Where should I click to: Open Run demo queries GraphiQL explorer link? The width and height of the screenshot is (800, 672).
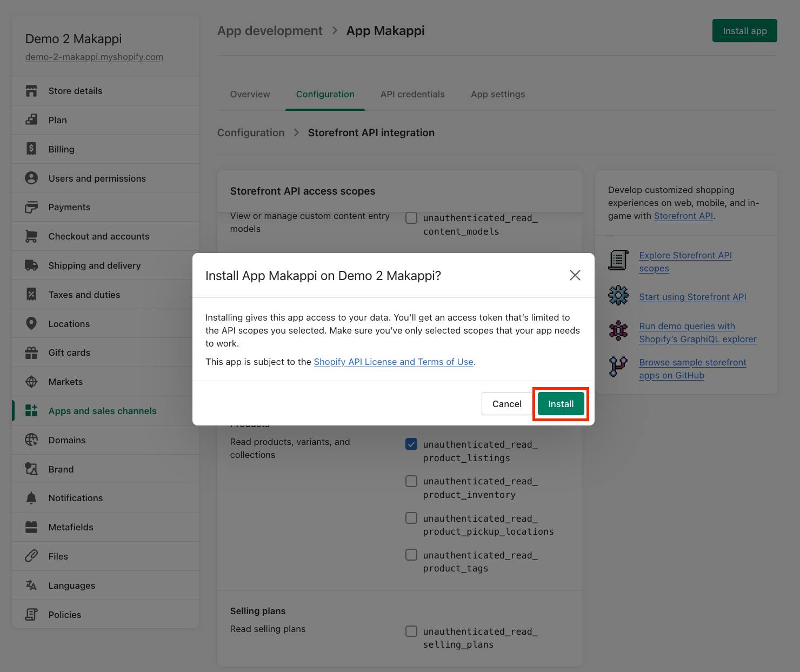[x=698, y=332]
